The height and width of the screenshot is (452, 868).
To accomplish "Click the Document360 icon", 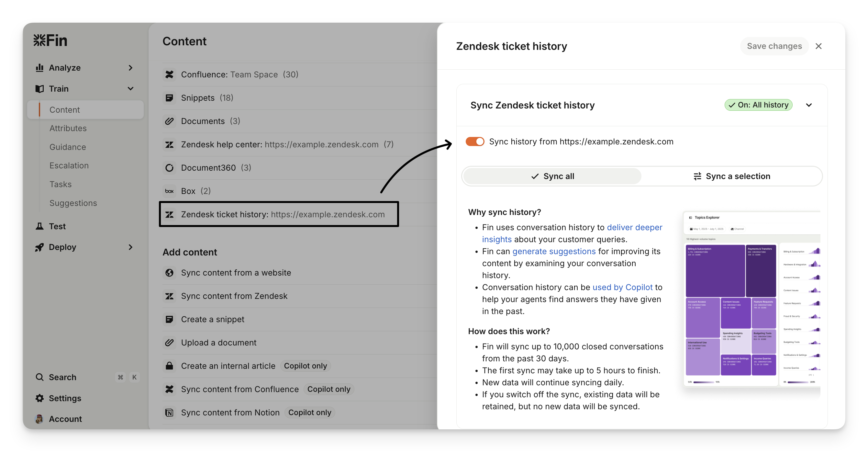I will click(170, 168).
